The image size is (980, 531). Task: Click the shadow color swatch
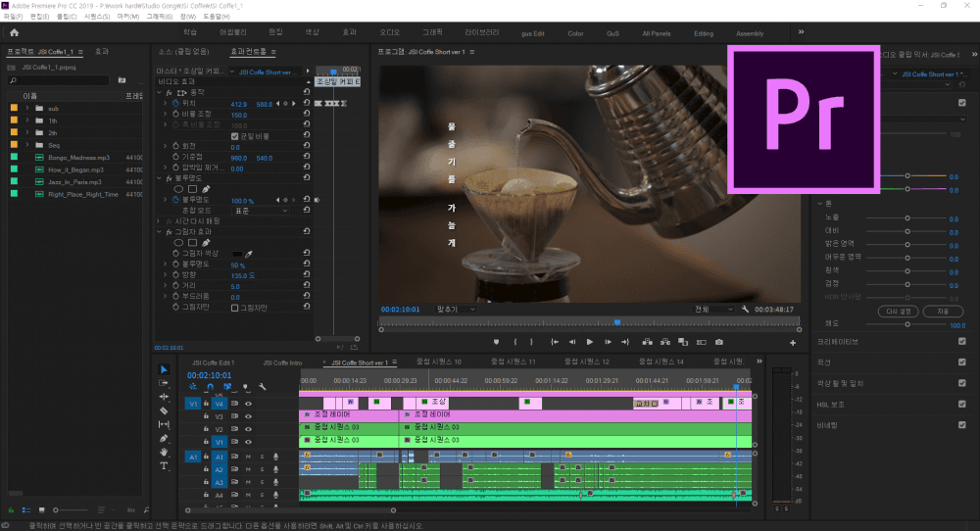[x=237, y=254]
